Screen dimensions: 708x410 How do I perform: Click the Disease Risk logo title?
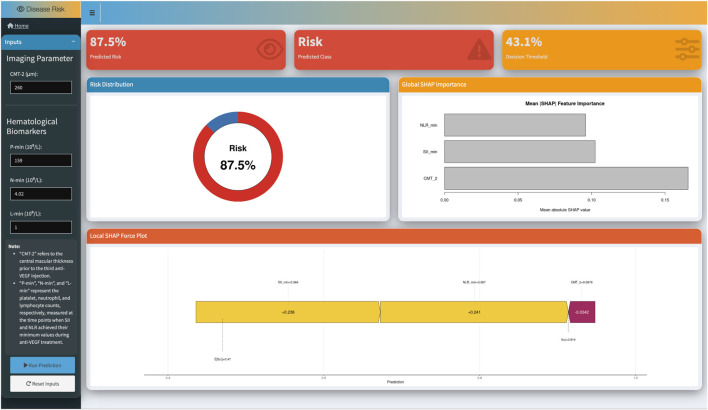tap(41, 9)
